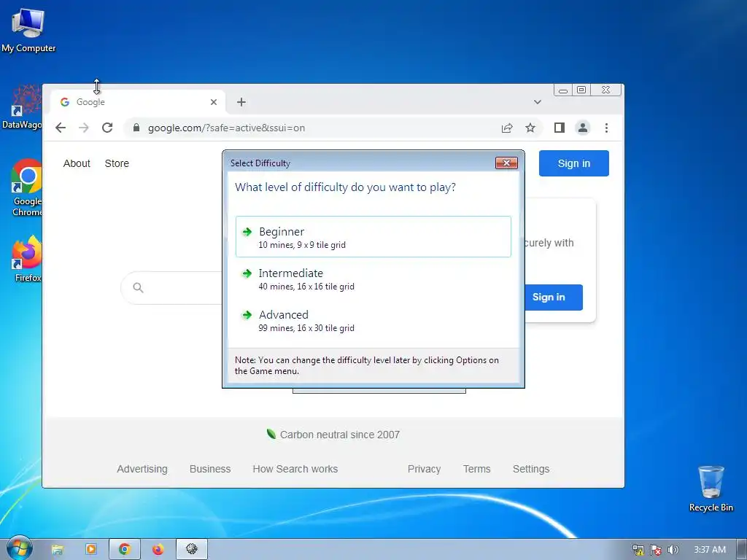The image size is (747, 560).
Task: Click taskbar clock 3:37 AM
Action: (710, 550)
